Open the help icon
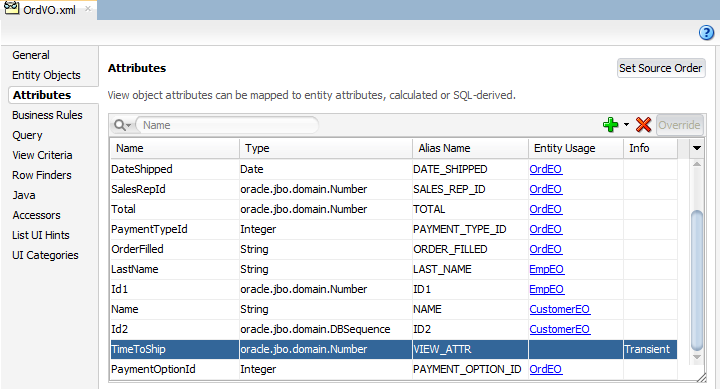 [x=706, y=33]
